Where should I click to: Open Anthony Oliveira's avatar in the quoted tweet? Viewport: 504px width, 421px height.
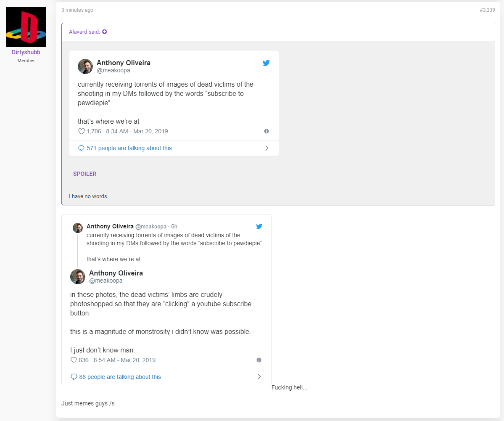(85, 66)
